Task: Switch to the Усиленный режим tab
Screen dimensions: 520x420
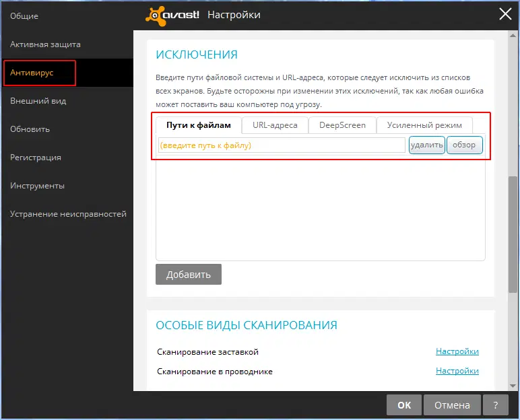Action: pyautogui.click(x=424, y=125)
